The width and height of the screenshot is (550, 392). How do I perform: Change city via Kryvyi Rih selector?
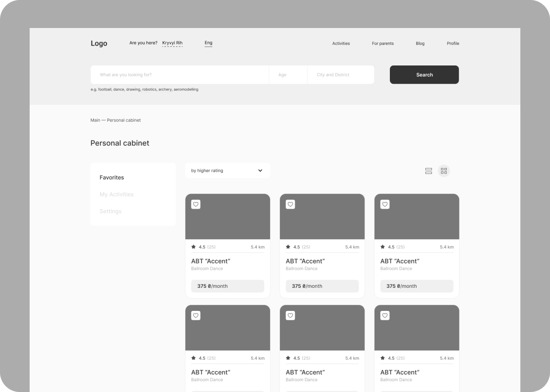click(x=172, y=43)
